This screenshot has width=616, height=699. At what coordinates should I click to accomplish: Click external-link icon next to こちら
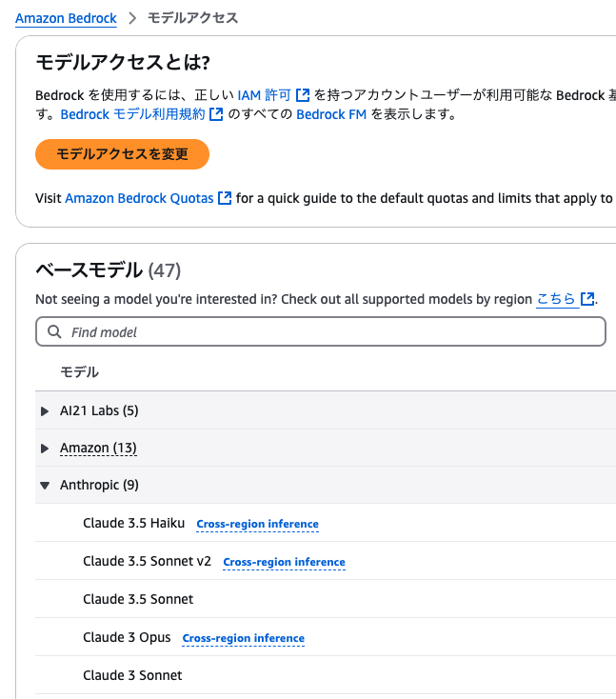(588, 299)
